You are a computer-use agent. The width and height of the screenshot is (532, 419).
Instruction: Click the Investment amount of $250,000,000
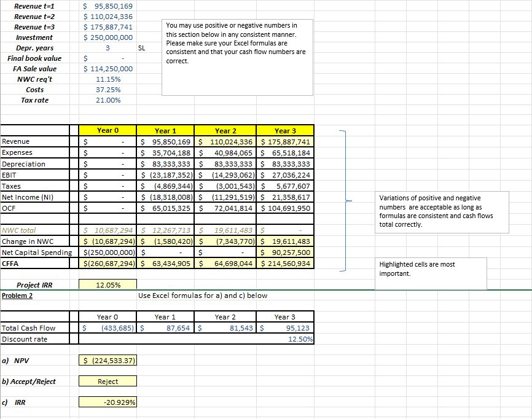point(108,37)
